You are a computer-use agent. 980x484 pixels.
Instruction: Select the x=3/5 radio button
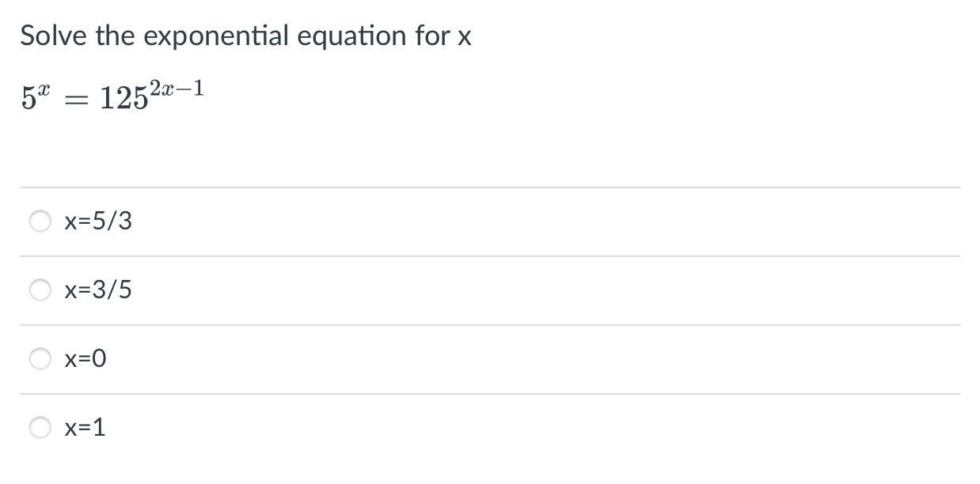[x=41, y=291]
